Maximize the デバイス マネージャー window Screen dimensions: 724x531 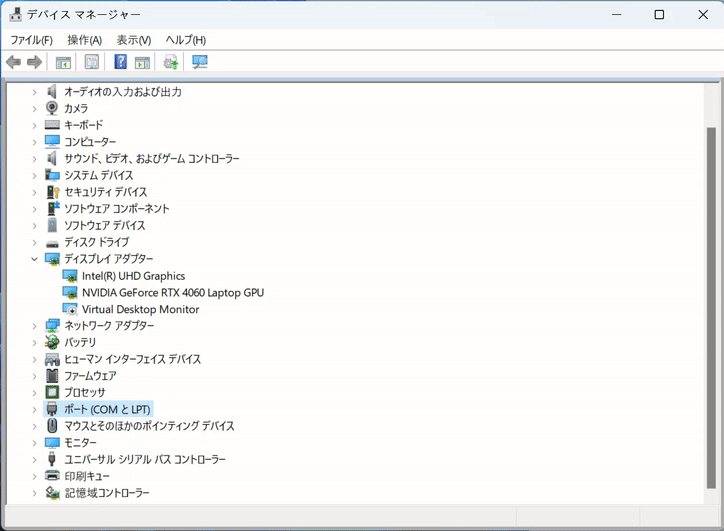[659, 14]
